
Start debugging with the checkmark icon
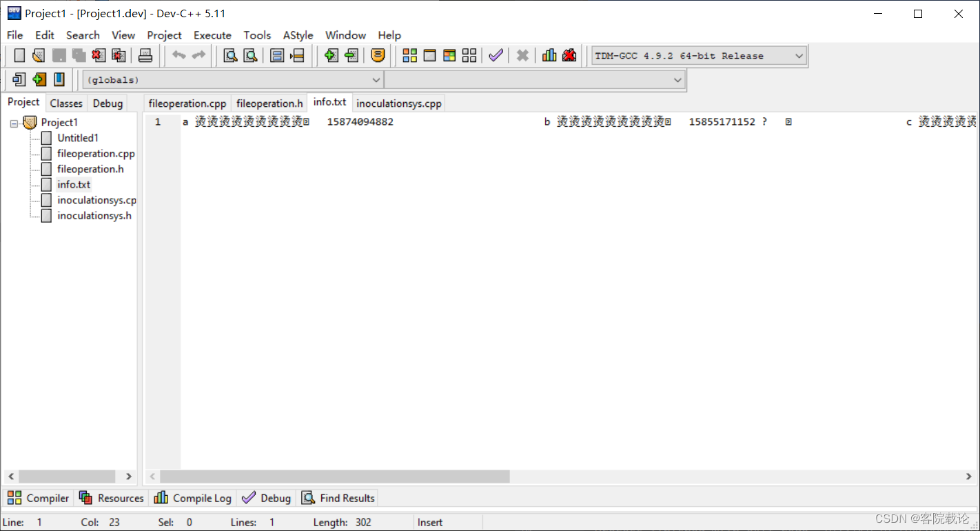pyautogui.click(x=496, y=55)
